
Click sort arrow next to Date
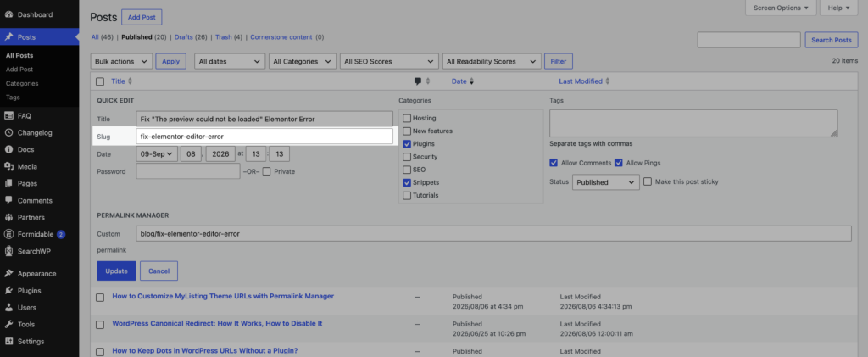[x=471, y=82]
